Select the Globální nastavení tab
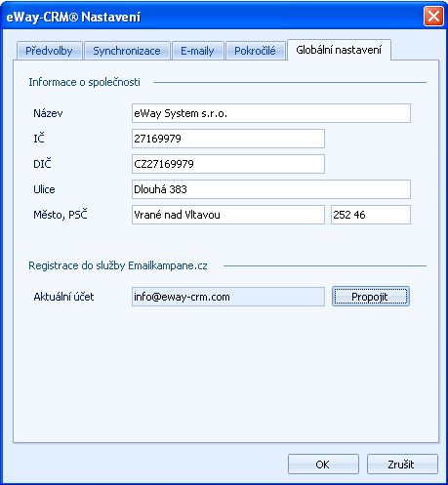Image resolution: width=448 pixels, height=485 pixels. click(x=339, y=50)
